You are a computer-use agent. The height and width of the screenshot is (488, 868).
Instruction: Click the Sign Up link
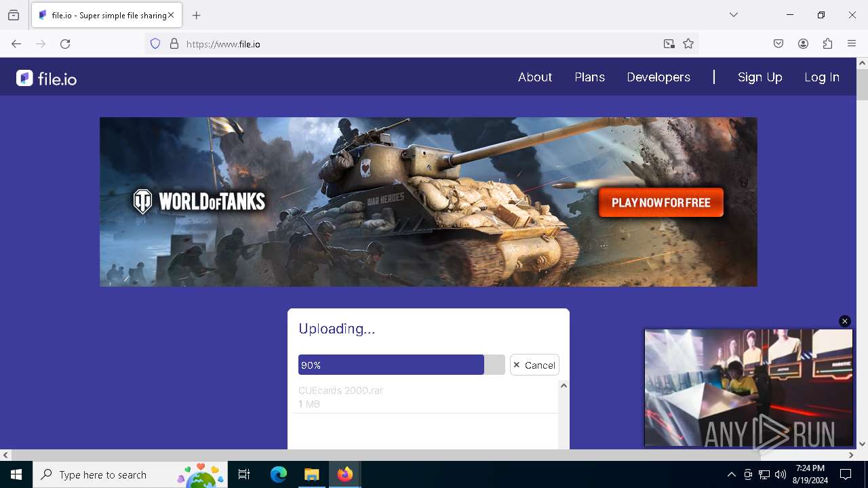coord(759,77)
